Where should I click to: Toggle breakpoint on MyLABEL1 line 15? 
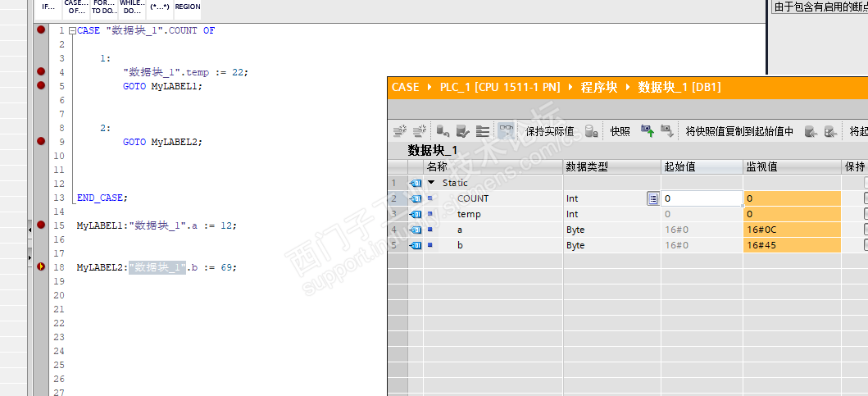pyautogui.click(x=41, y=225)
